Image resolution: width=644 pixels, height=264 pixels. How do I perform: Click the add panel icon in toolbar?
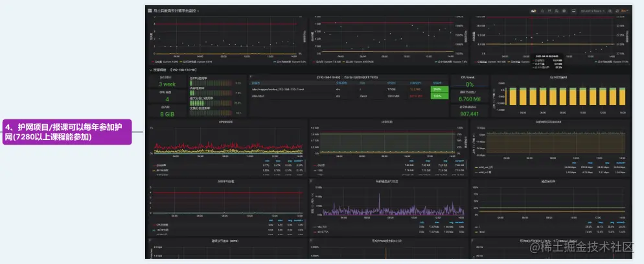coord(533,11)
